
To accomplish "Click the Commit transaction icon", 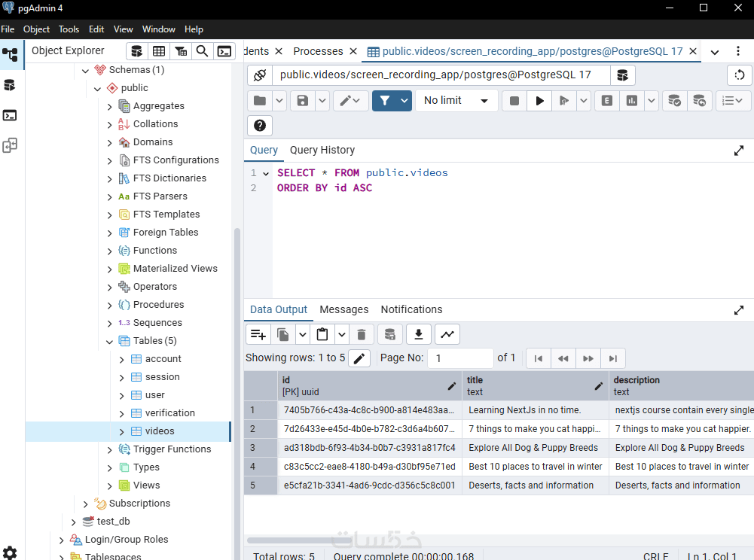I will pos(674,100).
